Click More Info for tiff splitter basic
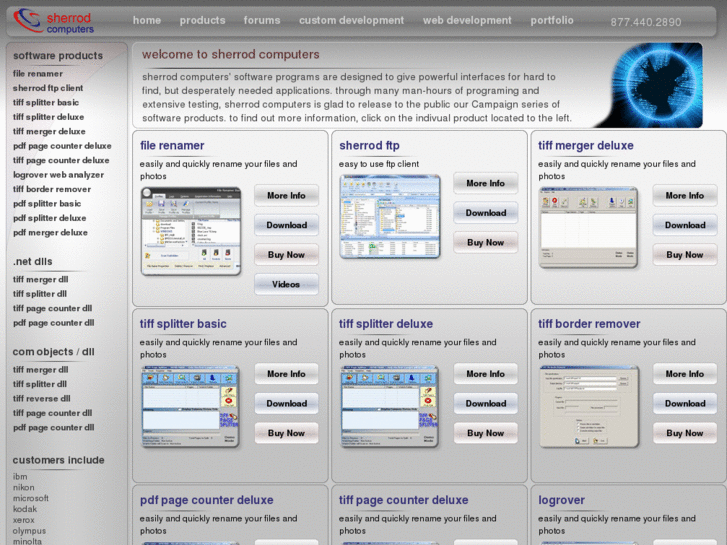 pyautogui.click(x=286, y=374)
